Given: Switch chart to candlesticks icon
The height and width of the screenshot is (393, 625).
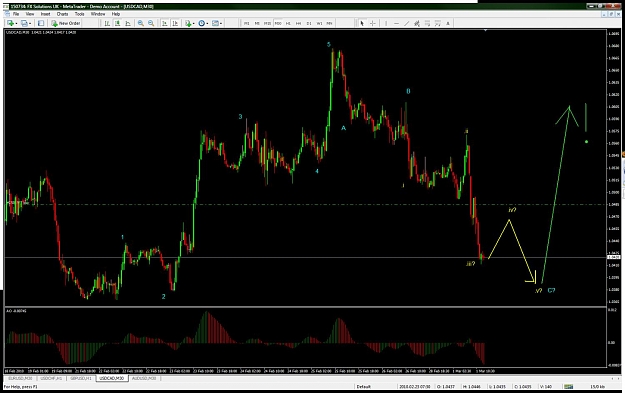Looking at the screenshot, I should point(117,24).
